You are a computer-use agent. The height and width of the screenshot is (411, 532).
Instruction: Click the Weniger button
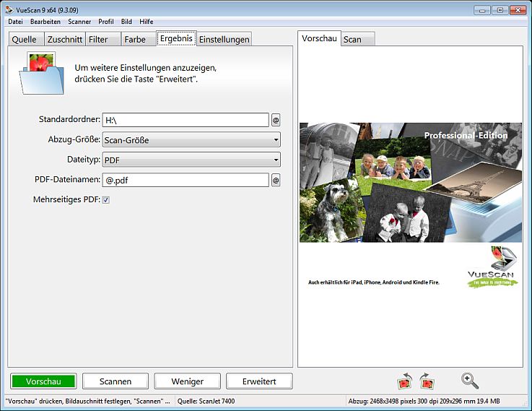click(187, 381)
